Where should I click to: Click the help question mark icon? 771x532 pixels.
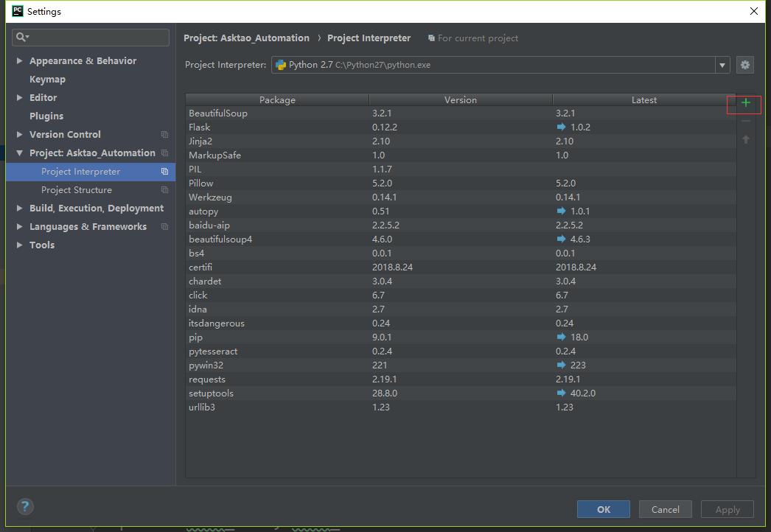tap(25, 506)
